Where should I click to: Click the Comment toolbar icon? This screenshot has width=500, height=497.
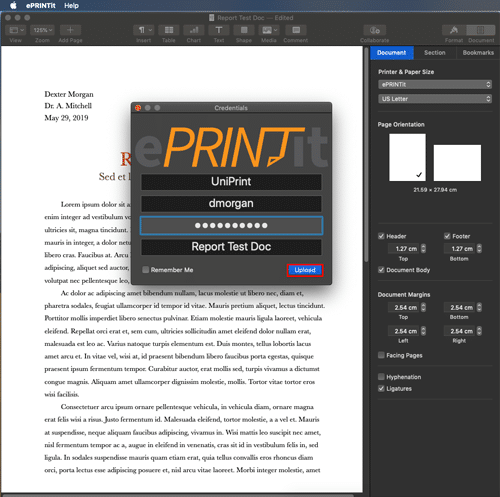coord(296,30)
